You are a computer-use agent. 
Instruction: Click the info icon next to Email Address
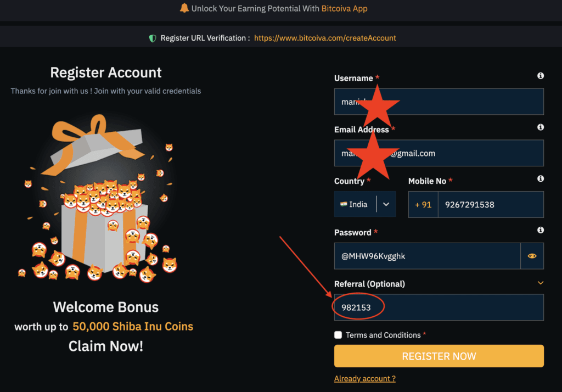pos(540,127)
